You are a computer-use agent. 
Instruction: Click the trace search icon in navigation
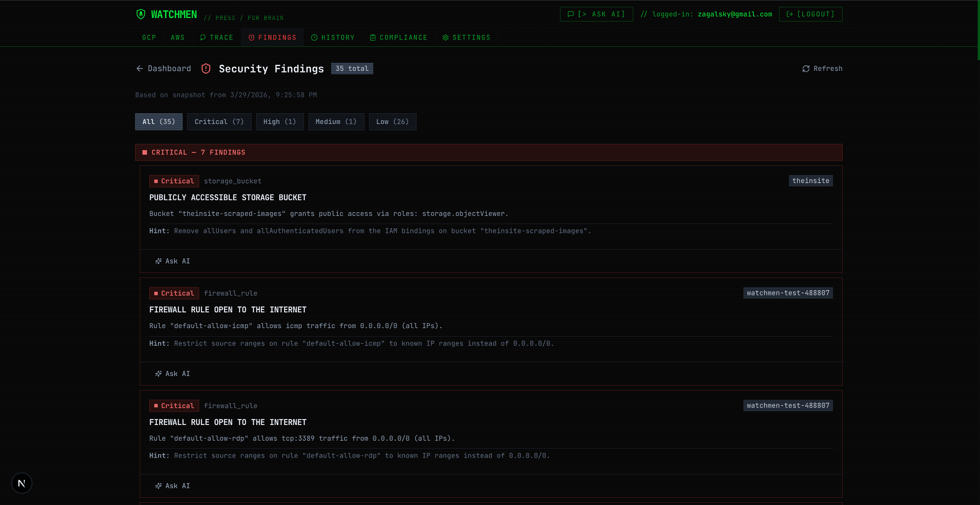pyautogui.click(x=203, y=38)
